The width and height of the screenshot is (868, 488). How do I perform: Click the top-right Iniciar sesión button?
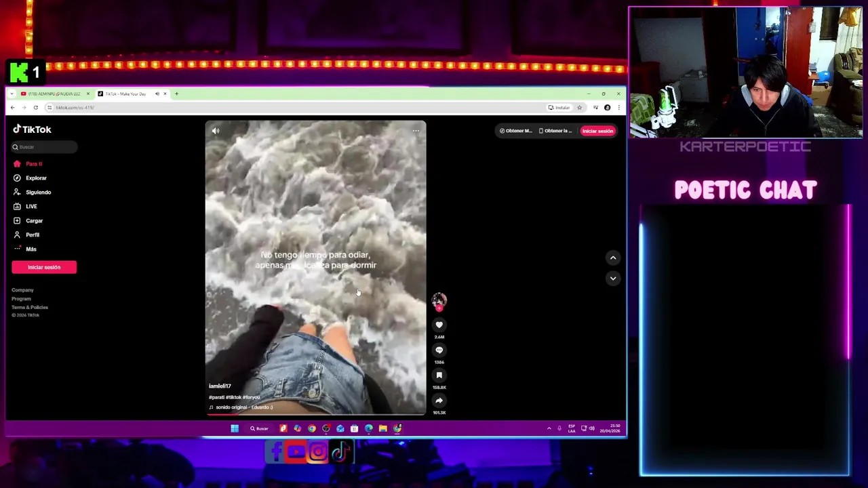coord(597,131)
